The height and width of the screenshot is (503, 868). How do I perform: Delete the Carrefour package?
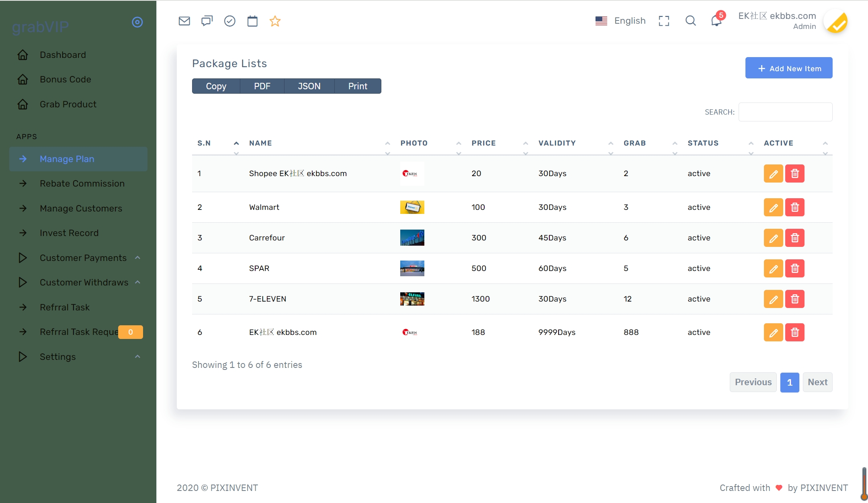click(x=795, y=238)
